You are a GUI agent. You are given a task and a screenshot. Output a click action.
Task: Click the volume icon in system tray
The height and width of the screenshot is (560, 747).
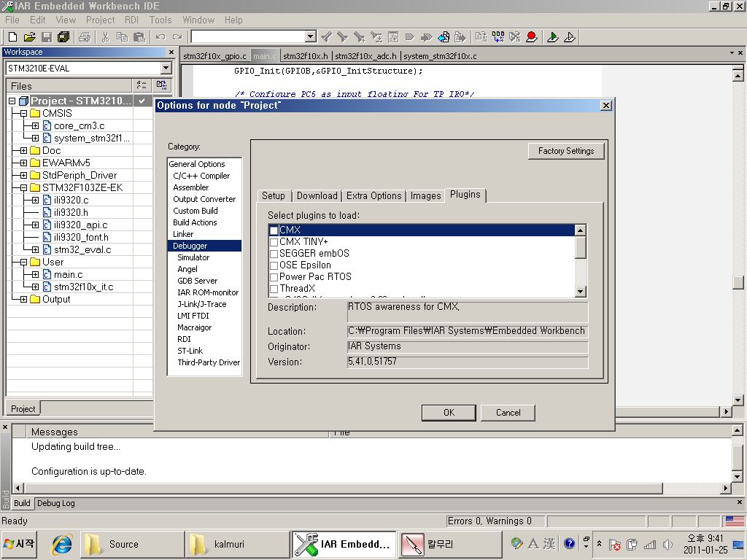(x=668, y=544)
